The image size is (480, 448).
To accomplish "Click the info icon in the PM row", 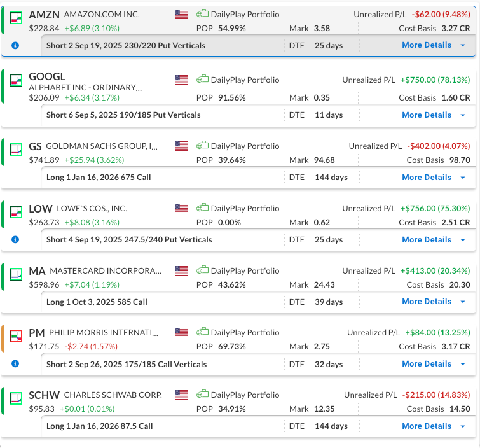I will pyautogui.click(x=15, y=364).
